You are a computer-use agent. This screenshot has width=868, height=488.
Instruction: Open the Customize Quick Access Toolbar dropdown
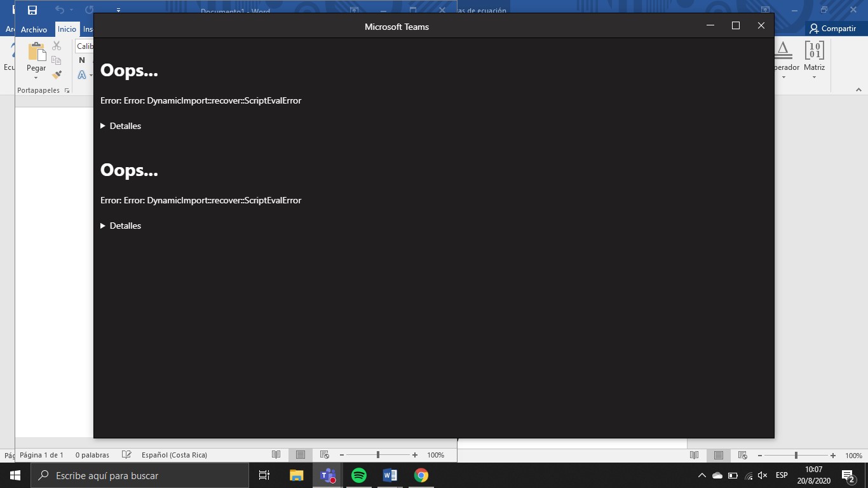119,10
